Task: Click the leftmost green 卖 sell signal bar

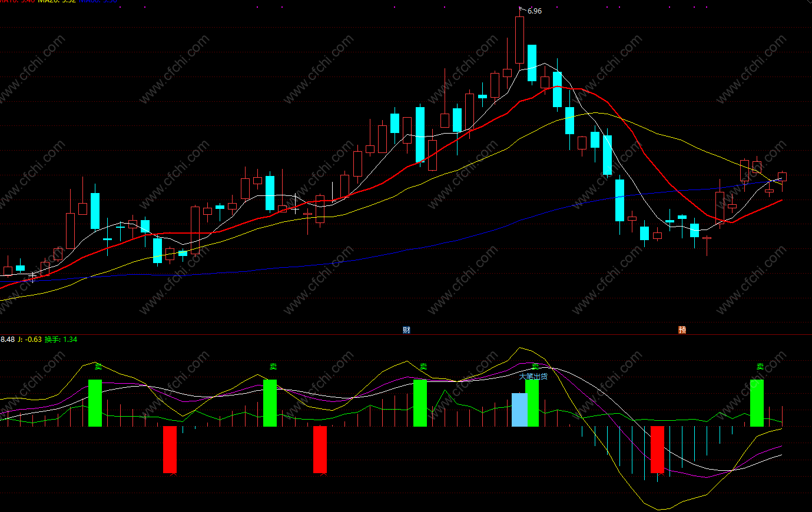Action: click(x=95, y=403)
